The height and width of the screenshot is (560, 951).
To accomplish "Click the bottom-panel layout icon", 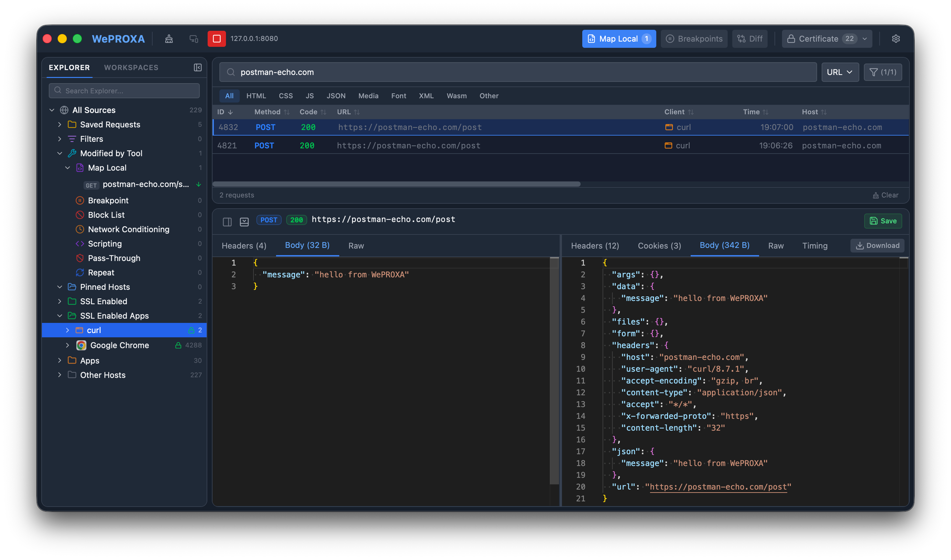I will tap(244, 222).
